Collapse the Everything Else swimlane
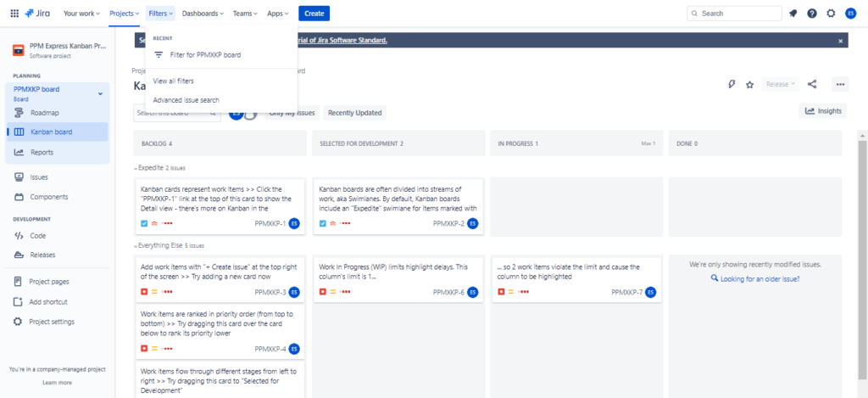This screenshot has width=868, height=398. click(136, 245)
